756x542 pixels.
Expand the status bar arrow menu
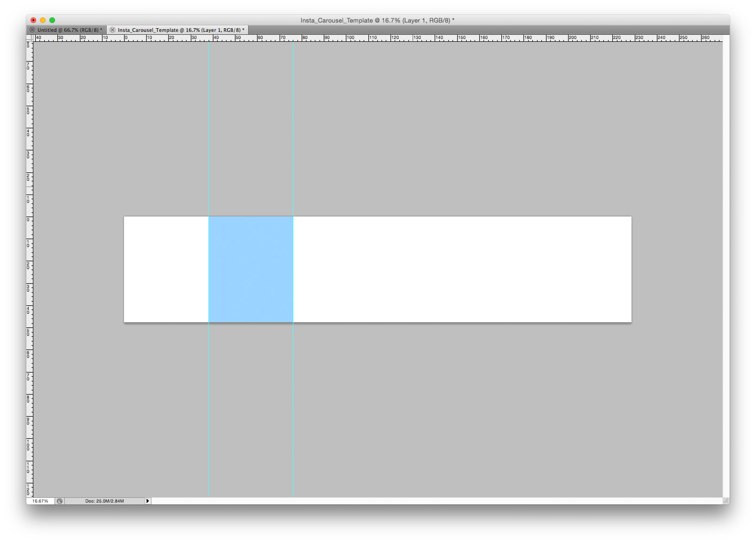tap(148, 501)
